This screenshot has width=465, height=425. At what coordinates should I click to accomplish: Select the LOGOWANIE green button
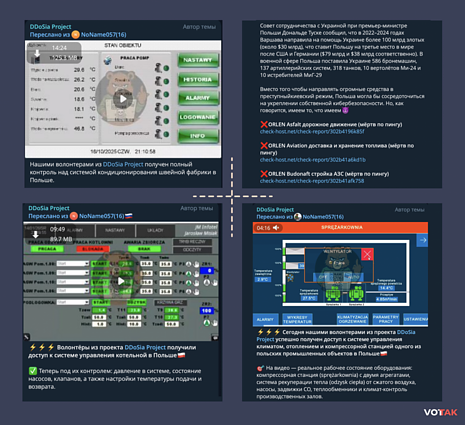coord(198,117)
